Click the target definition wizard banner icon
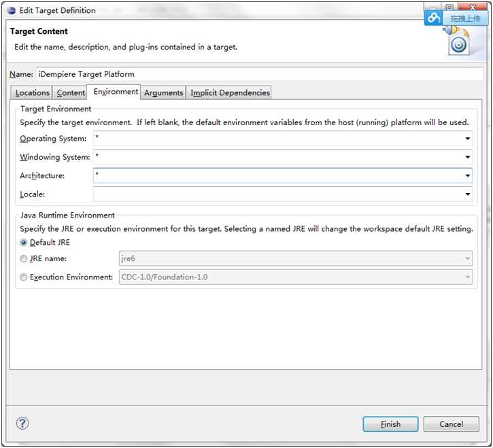Viewport: 493px width, 448px height. click(x=458, y=41)
